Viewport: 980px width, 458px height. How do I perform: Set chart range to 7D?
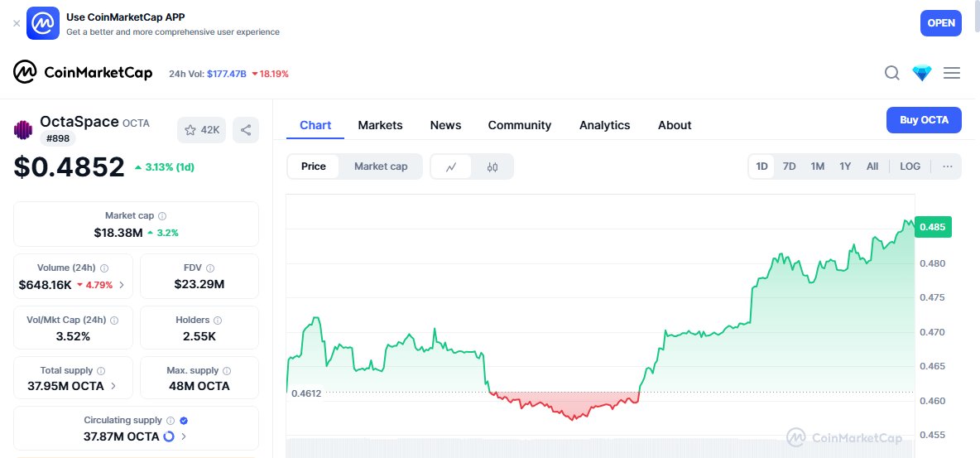pos(790,166)
